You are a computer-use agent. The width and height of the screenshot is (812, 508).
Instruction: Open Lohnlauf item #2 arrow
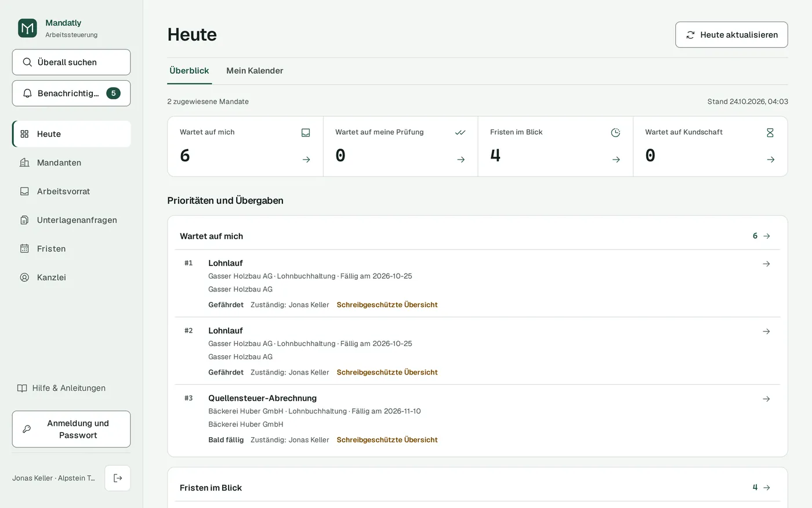pyautogui.click(x=766, y=332)
